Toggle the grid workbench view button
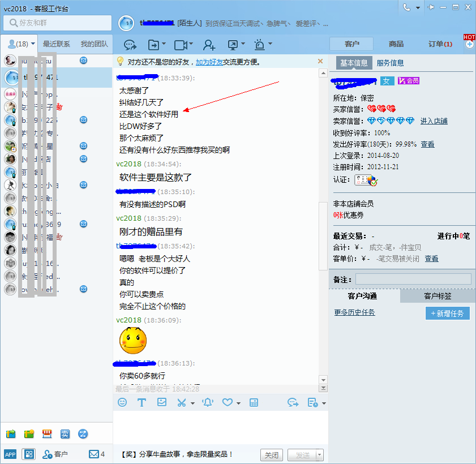476x464 pixels. (28, 454)
